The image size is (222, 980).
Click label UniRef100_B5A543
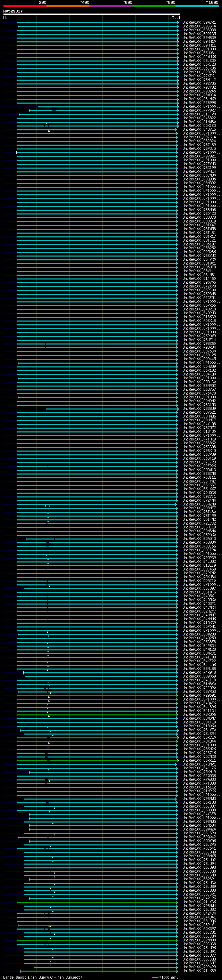(x=199, y=539)
